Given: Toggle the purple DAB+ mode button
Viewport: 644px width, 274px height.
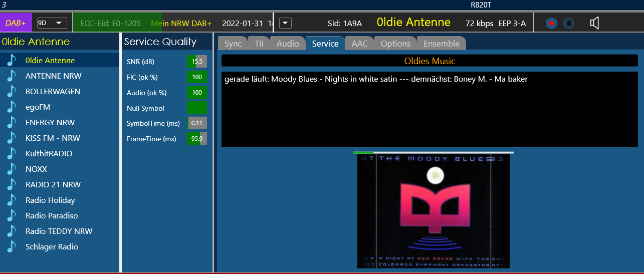Looking at the screenshot, I should coord(17,23).
